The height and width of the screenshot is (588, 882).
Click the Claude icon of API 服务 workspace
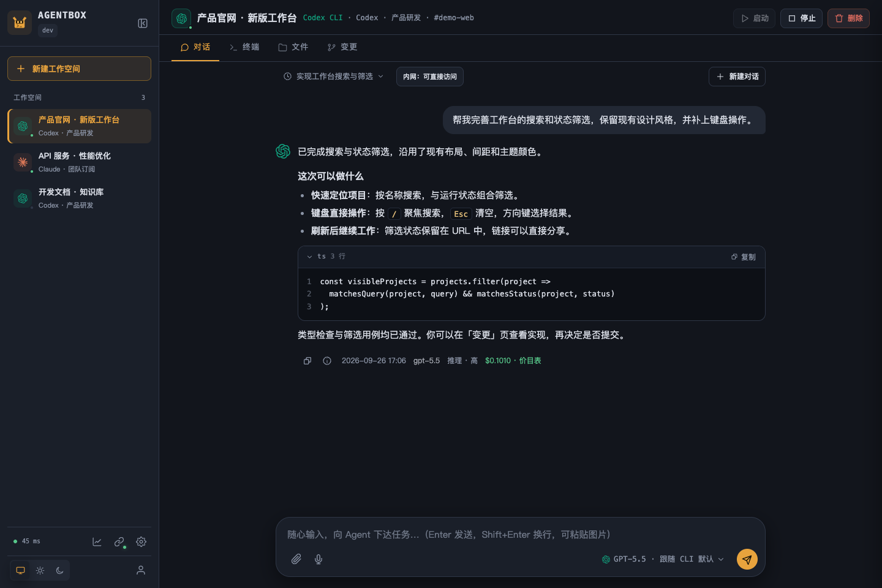coord(23,162)
